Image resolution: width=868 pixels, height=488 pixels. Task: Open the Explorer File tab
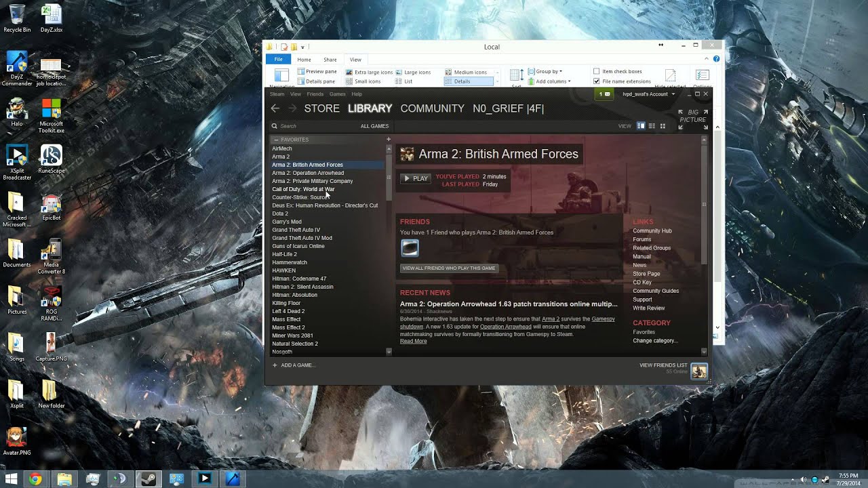(x=278, y=60)
